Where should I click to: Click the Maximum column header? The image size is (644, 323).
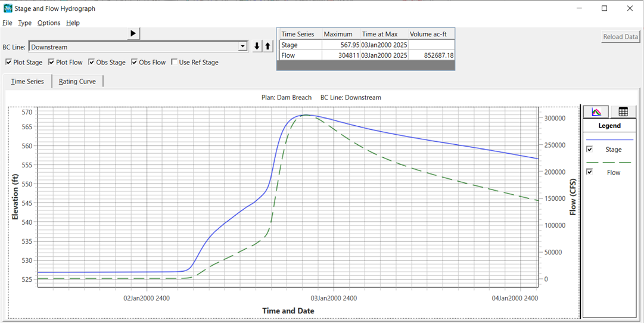pos(341,34)
